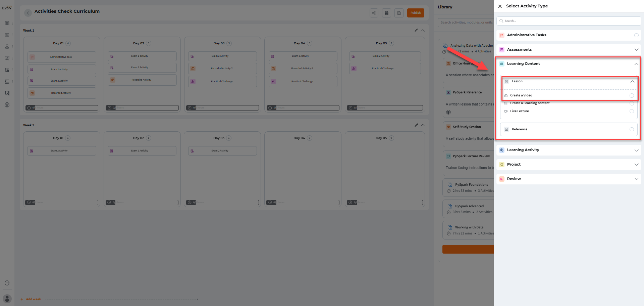Open Practical Challenge in Week 1 Day 05
Screen dimensions: 644x306
coord(385,69)
